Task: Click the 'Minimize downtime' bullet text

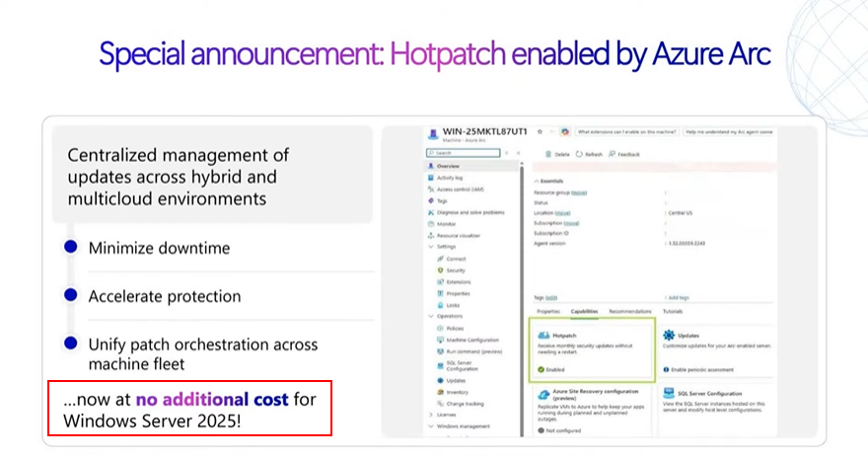Action: coord(159,248)
